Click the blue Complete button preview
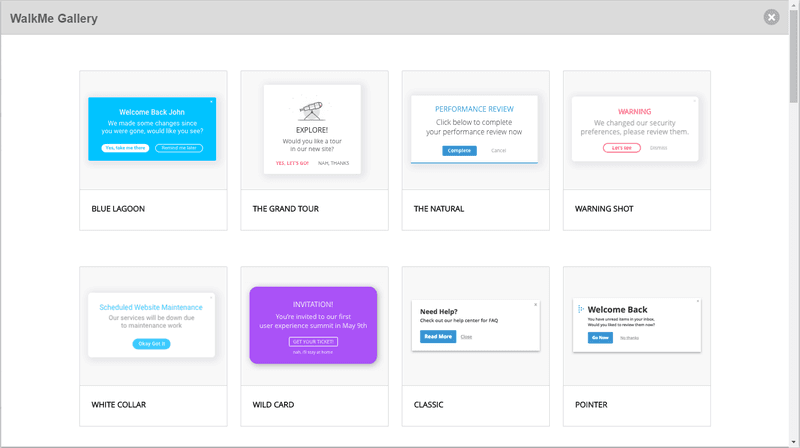 459,151
